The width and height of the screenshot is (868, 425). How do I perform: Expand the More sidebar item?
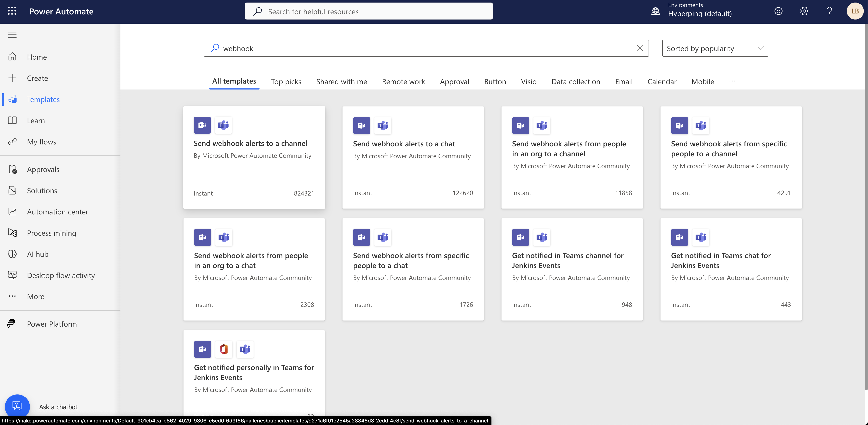point(35,296)
